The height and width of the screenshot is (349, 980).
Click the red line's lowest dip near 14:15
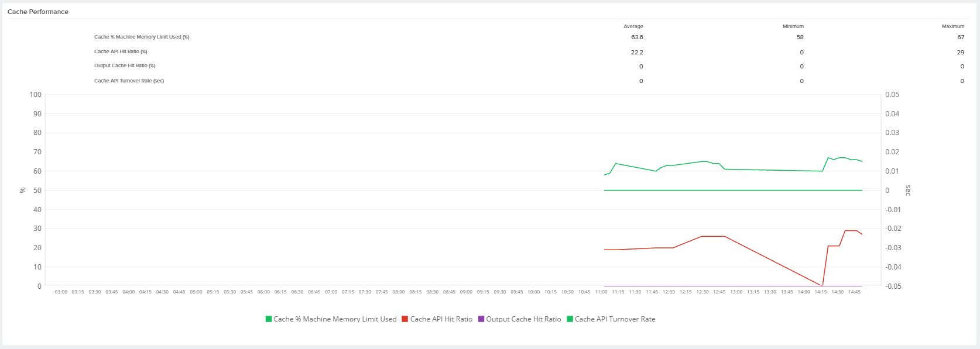click(x=823, y=285)
